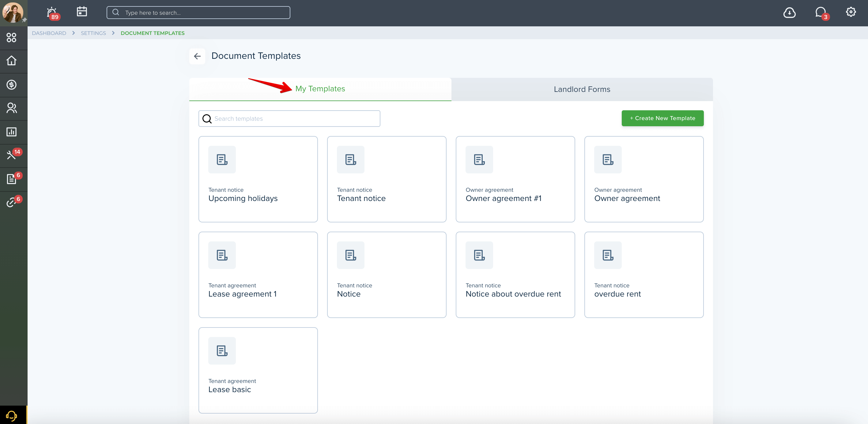Focus the Search templates input field
This screenshot has height=424, width=868.
tap(289, 119)
